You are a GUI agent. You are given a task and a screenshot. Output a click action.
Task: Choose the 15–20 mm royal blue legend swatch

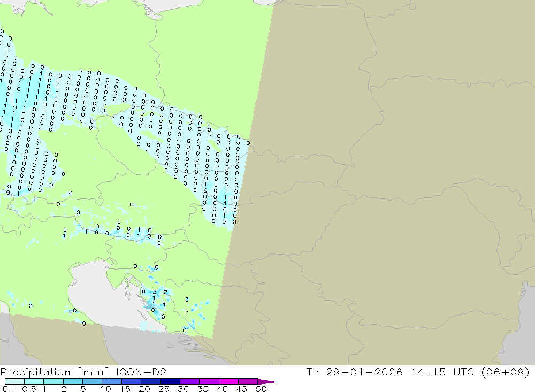[132, 381]
